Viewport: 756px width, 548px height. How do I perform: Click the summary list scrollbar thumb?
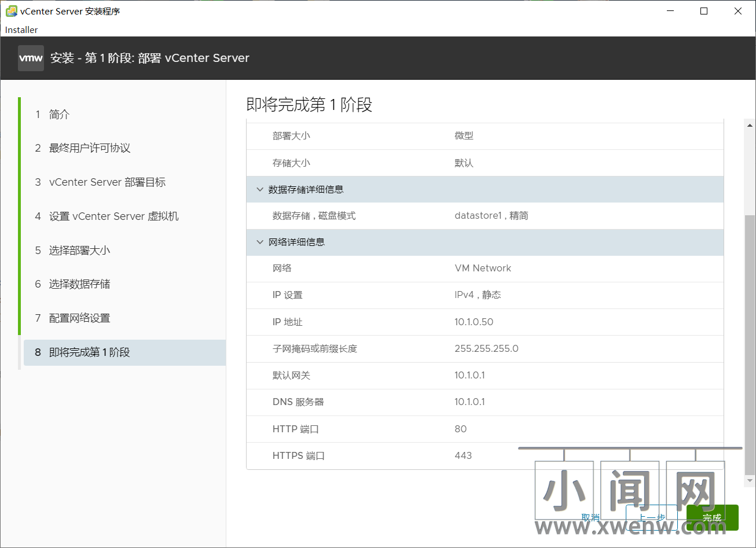pyautogui.click(x=750, y=344)
